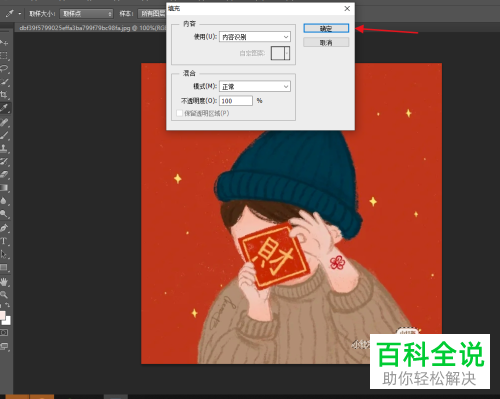500x399 pixels.
Task: Select the History Brush tool
Action: [4, 161]
